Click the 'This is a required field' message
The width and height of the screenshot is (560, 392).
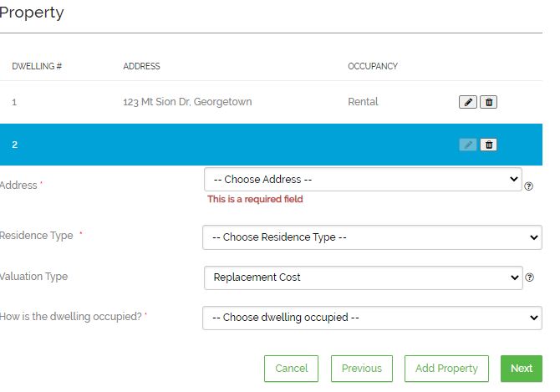pyautogui.click(x=255, y=199)
